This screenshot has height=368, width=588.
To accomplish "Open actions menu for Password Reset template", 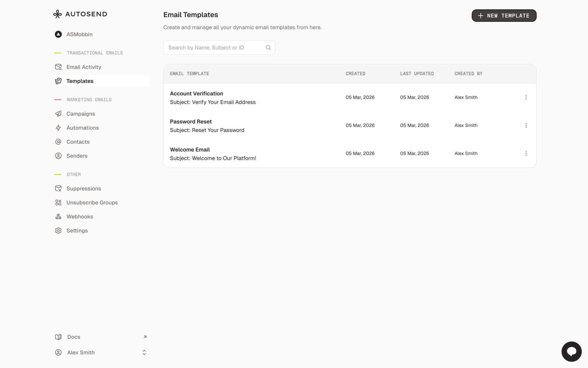I will [x=526, y=125].
